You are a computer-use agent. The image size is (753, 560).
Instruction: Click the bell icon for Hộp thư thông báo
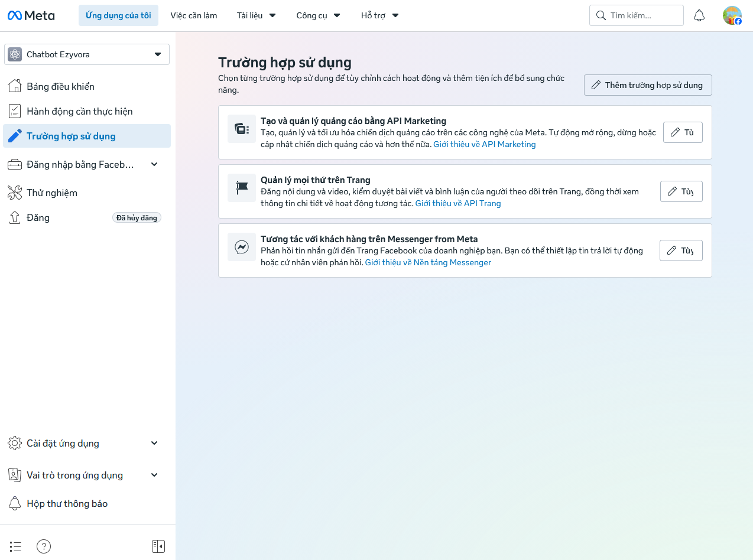[x=15, y=503]
